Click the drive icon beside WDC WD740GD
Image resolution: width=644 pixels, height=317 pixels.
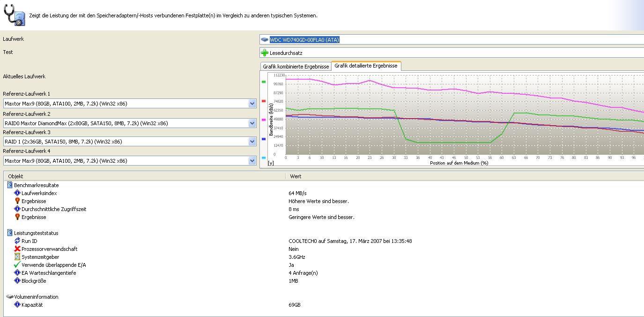[265, 40]
